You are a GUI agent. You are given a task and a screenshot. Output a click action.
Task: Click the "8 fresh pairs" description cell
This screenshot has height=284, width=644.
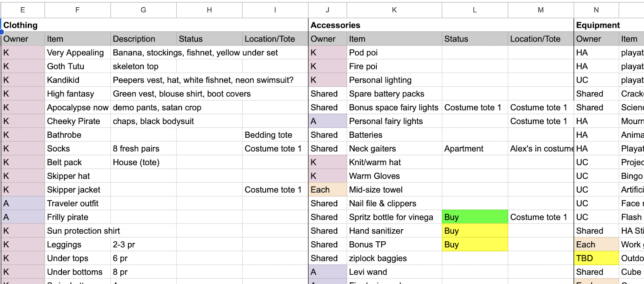coord(143,149)
